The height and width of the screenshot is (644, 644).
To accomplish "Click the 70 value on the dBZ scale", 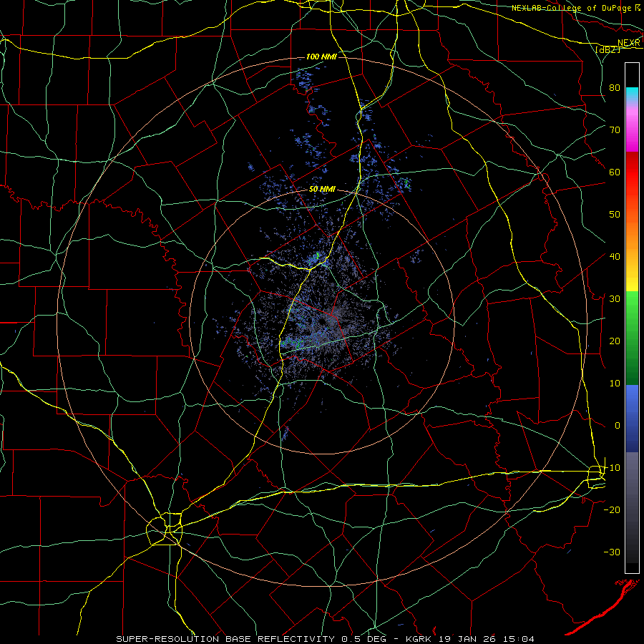I will click(615, 130).
